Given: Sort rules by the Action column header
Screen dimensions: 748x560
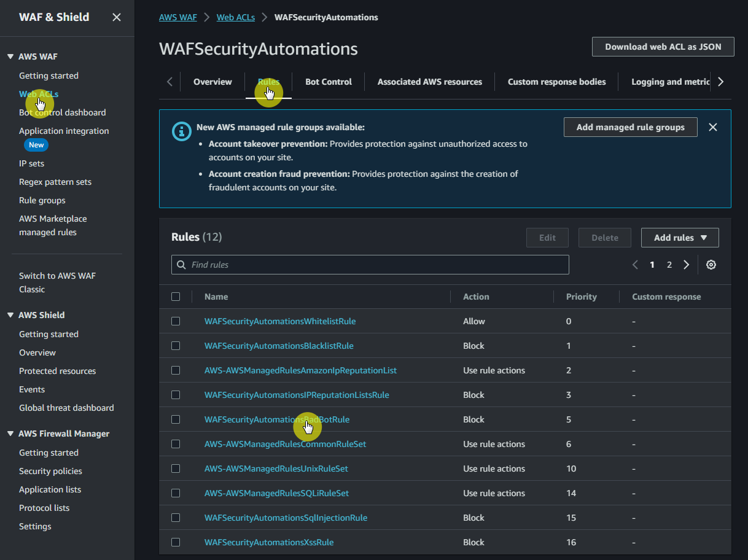Looking at the screenshot, I should 476,297.
